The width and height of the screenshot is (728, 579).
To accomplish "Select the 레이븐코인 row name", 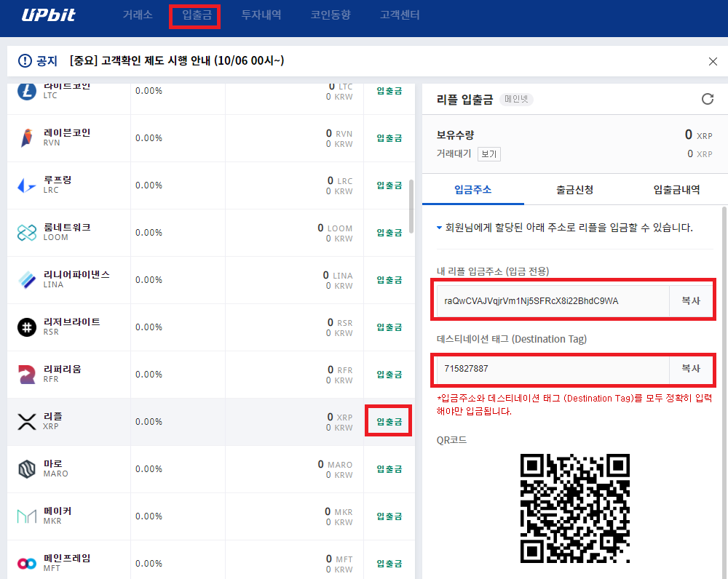I will click(x=67, y=132).
